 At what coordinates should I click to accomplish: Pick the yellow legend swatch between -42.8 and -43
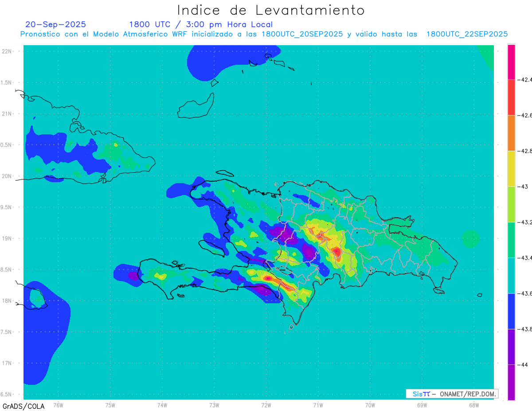[511, 168]
